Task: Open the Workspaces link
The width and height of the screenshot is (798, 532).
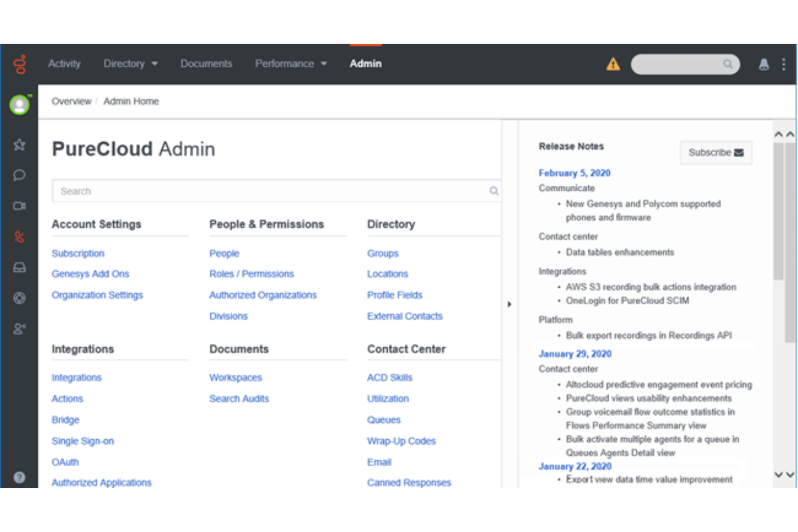Action: click(x=236, y=377)
